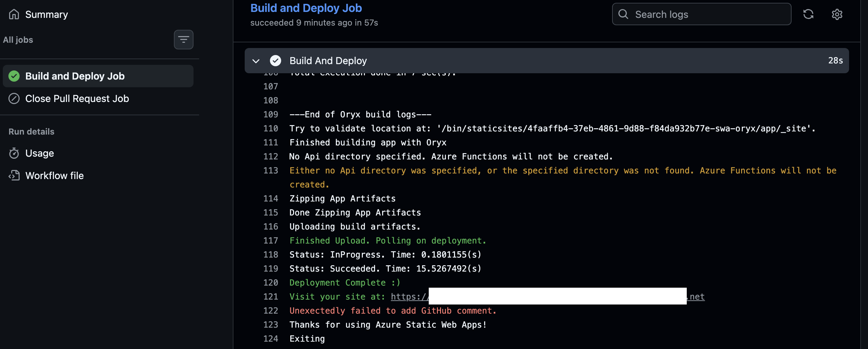The image size is (868, 349).
Task: Click the Build and Deploy Job heading link
Action: (x=306, y=8)
